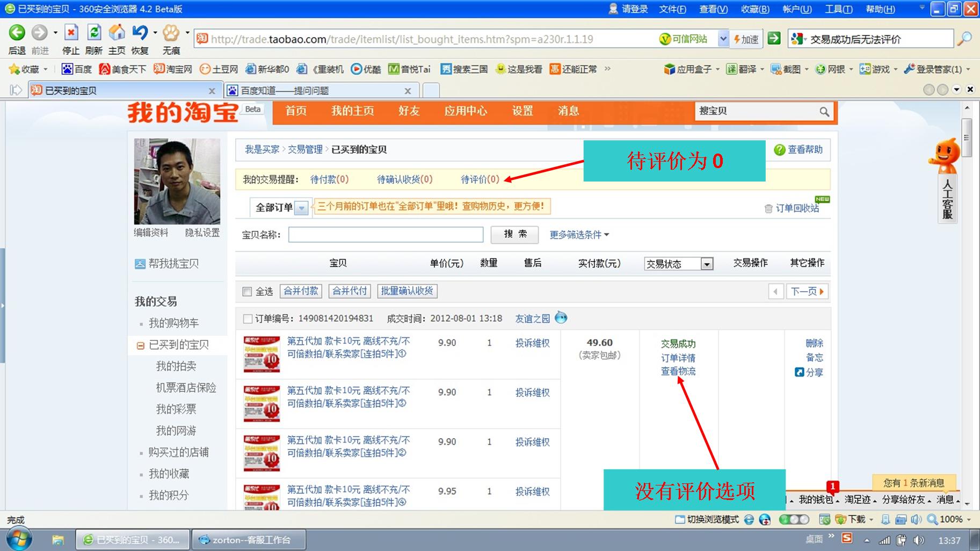Open the File menu
Screen dimensions: 980x551
(672, 9)
